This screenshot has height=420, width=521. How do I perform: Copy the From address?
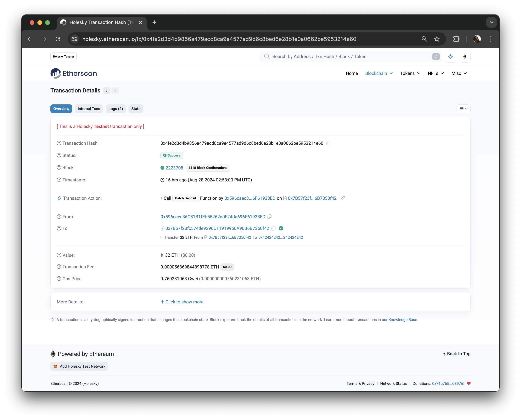tap(270, 217)
